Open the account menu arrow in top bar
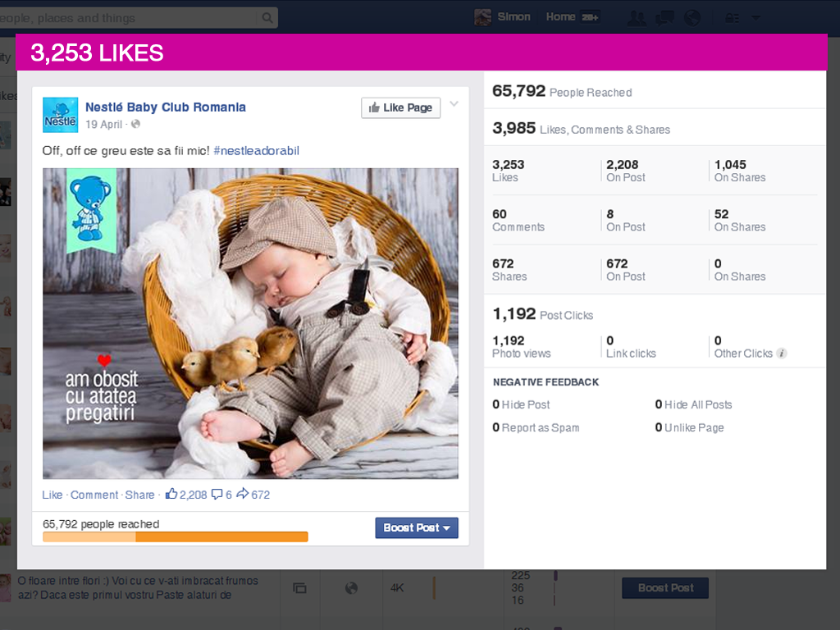840x630 pixels. (x=756, y=18)
